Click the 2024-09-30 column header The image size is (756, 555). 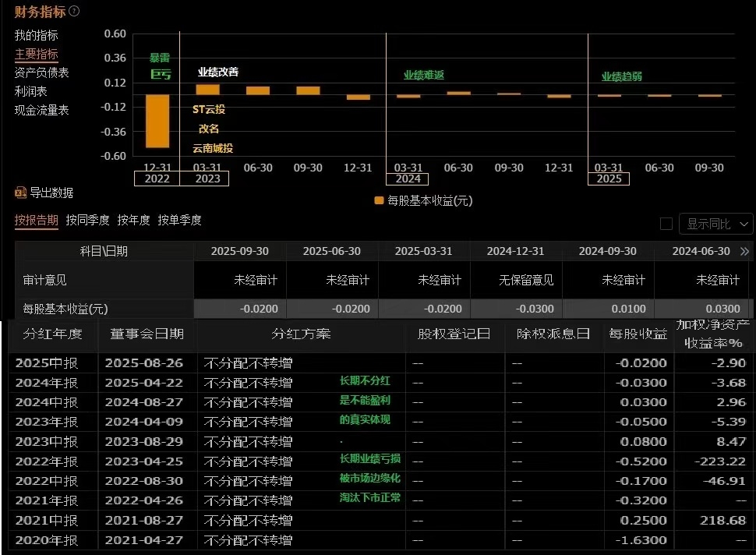[x=607, y=251]
